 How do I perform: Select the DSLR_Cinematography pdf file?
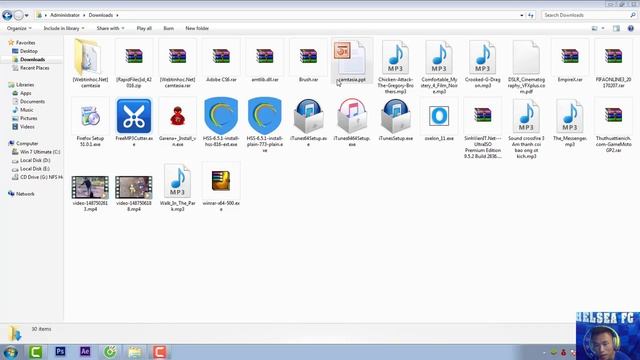[x=526, y=67]
